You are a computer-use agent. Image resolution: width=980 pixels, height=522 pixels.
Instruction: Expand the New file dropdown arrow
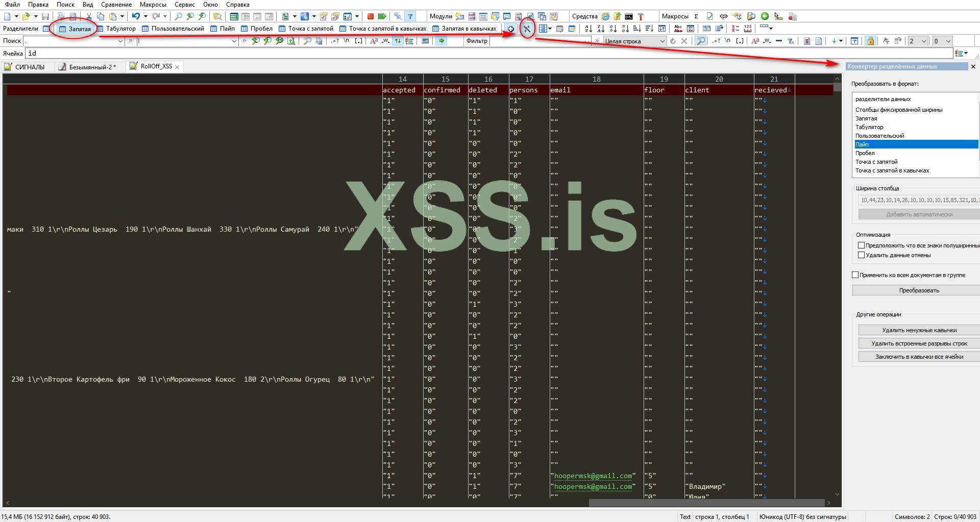click(16, 16)
